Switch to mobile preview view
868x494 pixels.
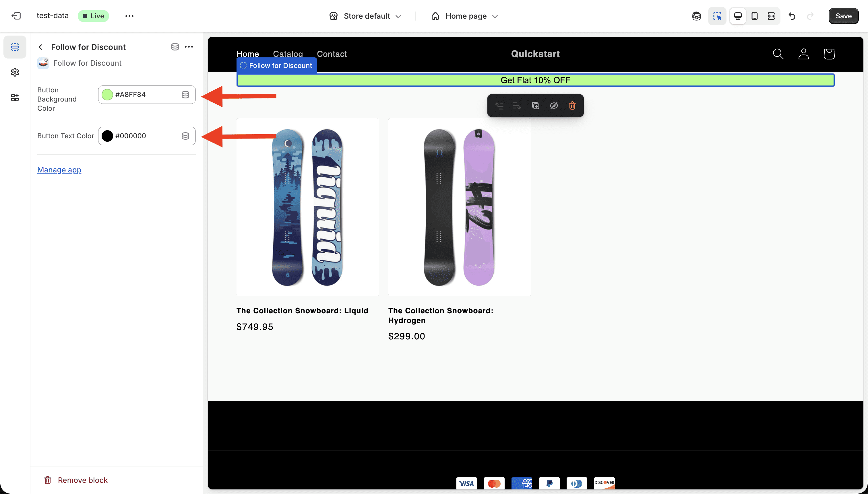pos(754,16)
